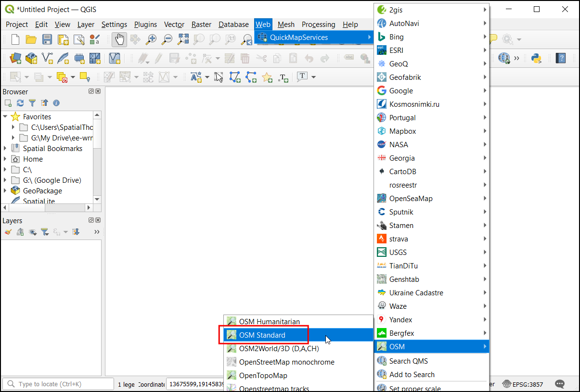Click Search QMS menu entry

pyautogui.click(x=432, y=361)
